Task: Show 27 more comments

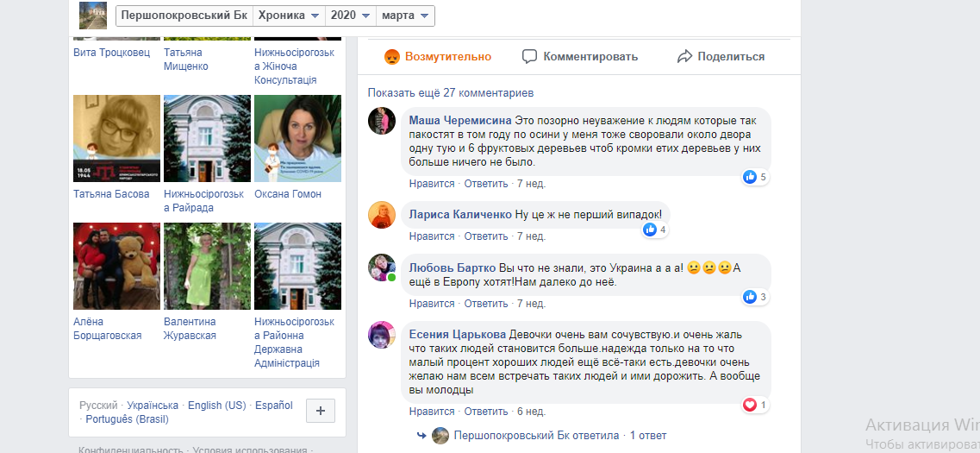Action: (x=451, y=93)
